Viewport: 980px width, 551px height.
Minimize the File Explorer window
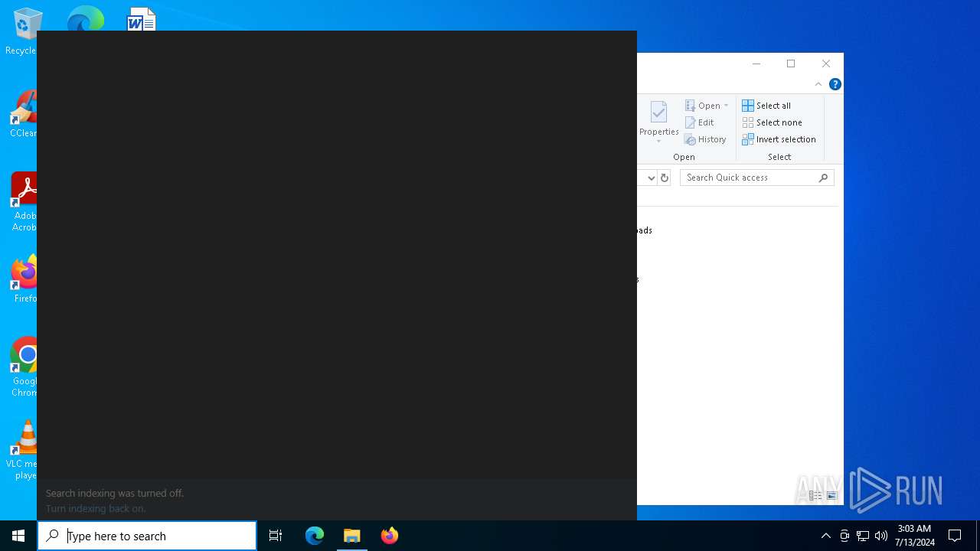pyautogui.click(x=756, y=64)
